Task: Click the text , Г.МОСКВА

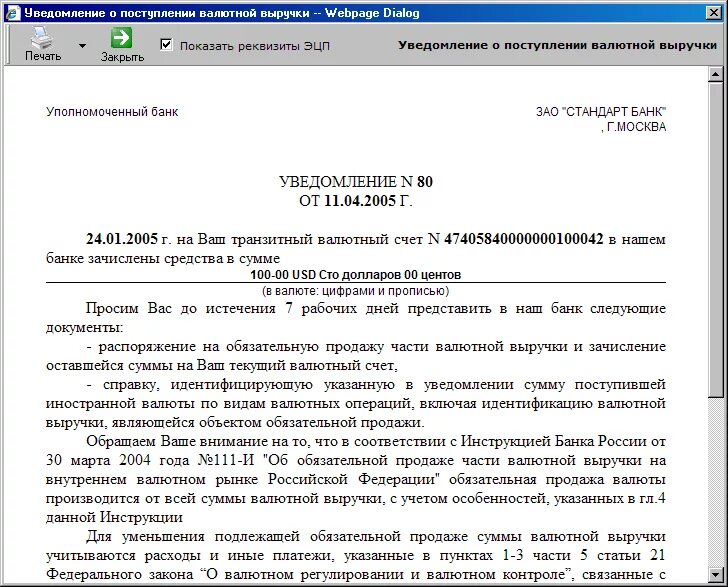Action: 633,127
